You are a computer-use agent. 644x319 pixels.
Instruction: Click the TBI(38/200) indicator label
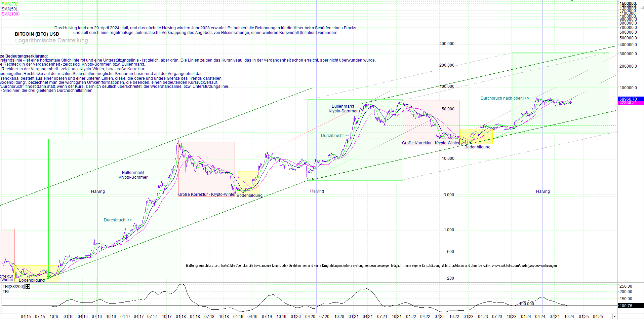pyautogui.click(x=13, y=286)
